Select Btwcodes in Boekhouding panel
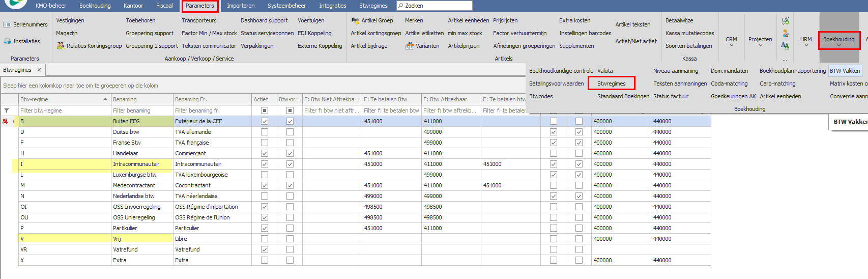This screenshot has width=868, height=279. [541, 96]
